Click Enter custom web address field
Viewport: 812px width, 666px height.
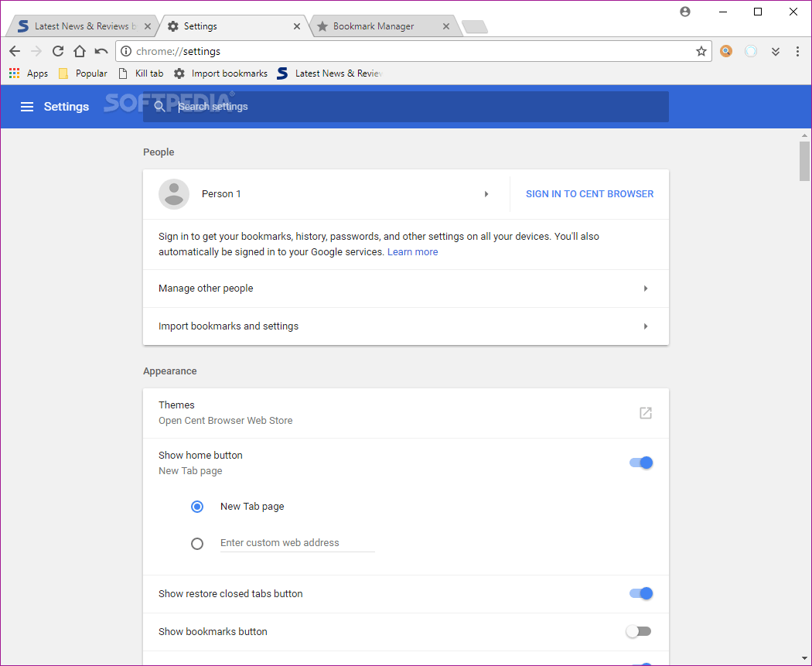297,543
